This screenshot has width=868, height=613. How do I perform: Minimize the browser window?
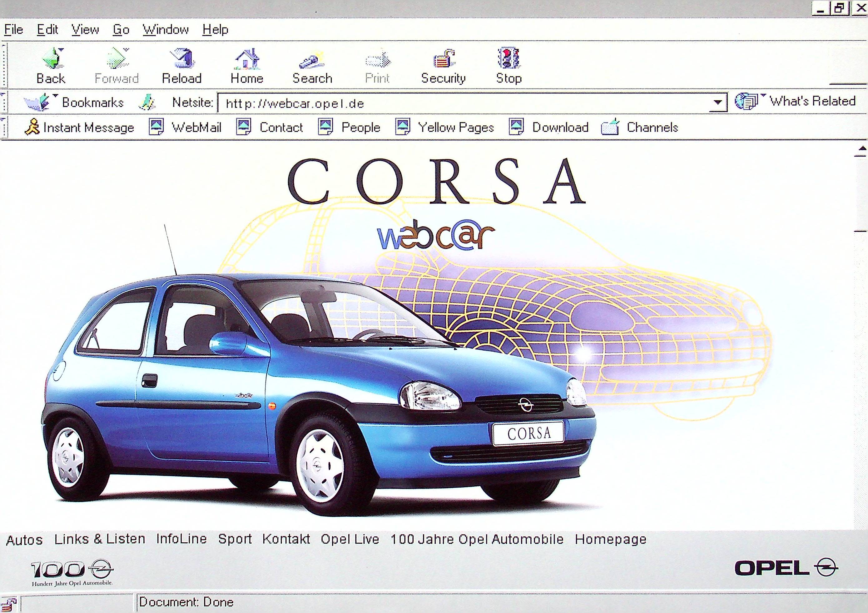coord(821,8)
